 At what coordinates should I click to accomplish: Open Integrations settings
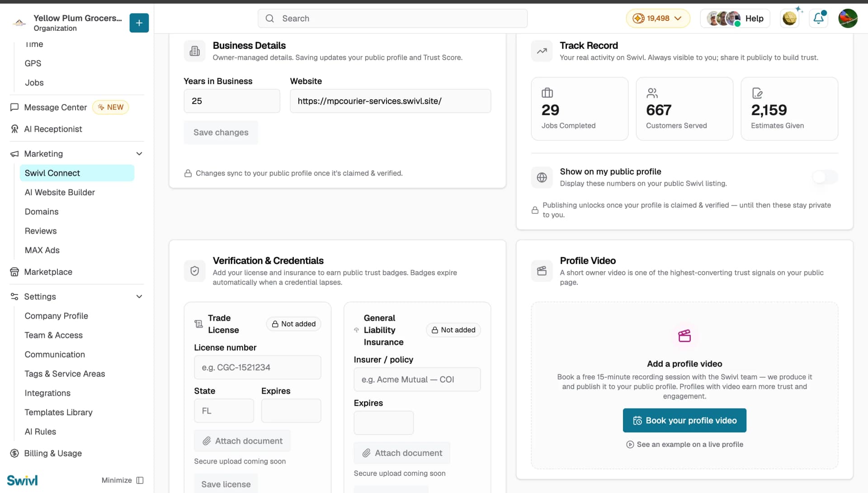(x=47, y=393)
